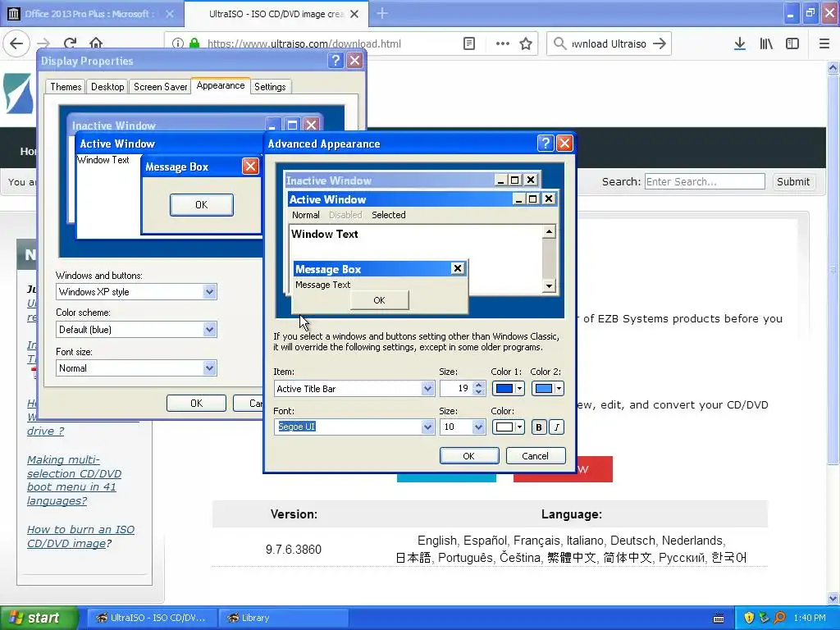Expand the Font size dropdown showing Normal
Viewport: 840px width, 630px height.
(209, 368)
